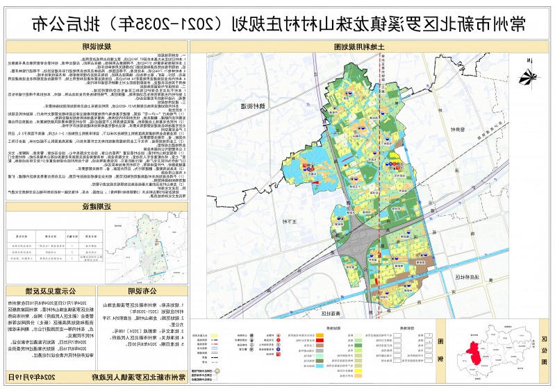Click the red highlighted area in location map
555x392 pixels.
coord(473,352)
